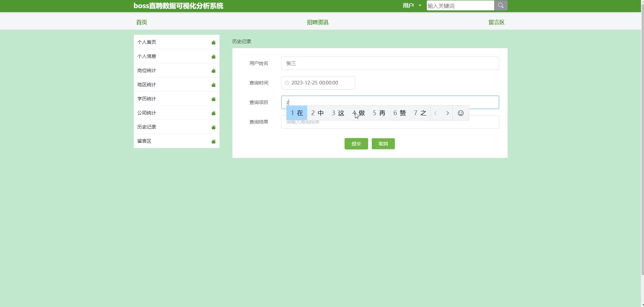Click the search magnifier icon button
This screenshot has width=644, height=307.
coord(501,5)
